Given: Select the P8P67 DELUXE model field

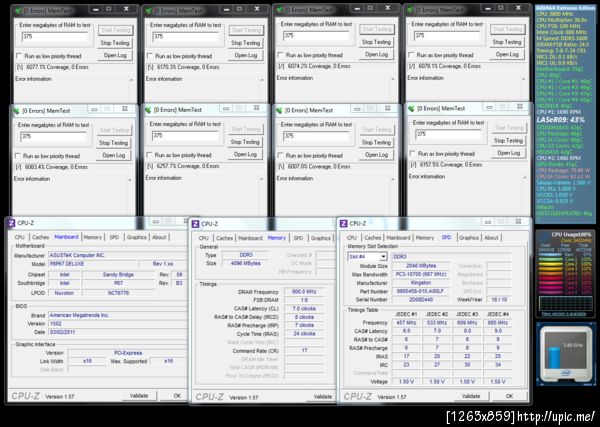Looking at the screenshot, I should coord(93,264).
